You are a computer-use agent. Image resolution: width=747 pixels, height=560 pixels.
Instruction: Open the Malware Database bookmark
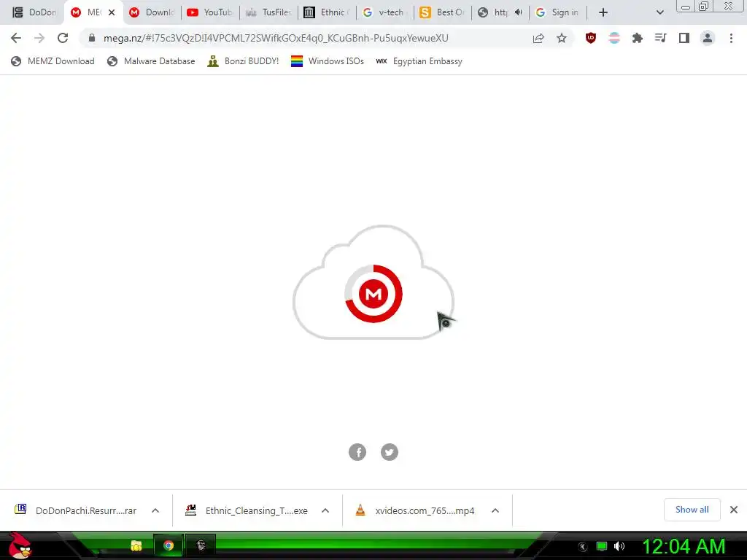[x=152, y=61]
